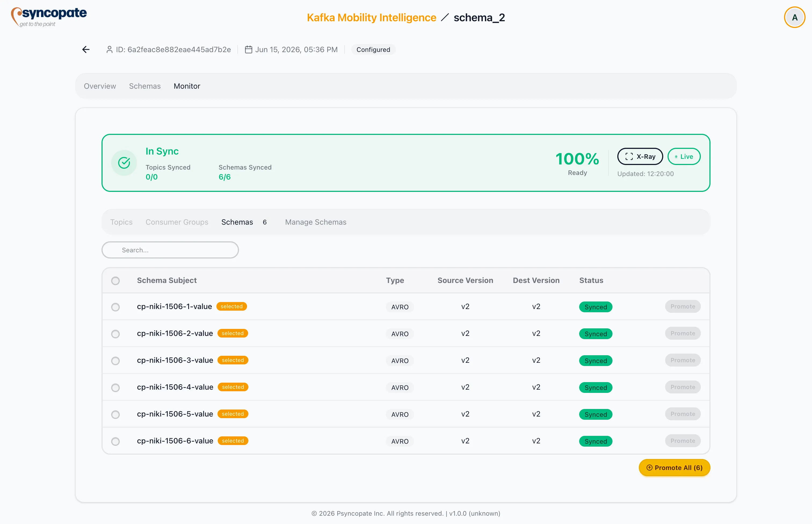Screen dimensions: 812x524
Task: Open the Manage Schemas sub-tab
Action: coord(316,222)
